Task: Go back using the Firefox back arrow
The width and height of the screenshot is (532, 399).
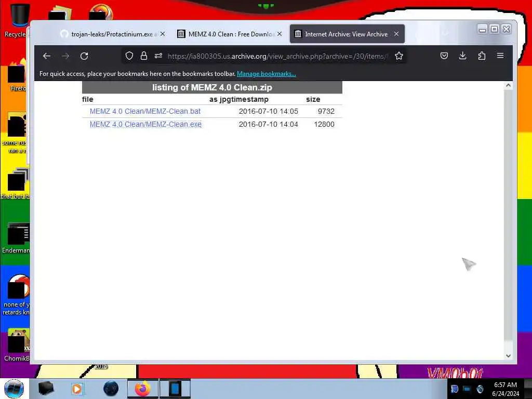Action: coord(46,56)
